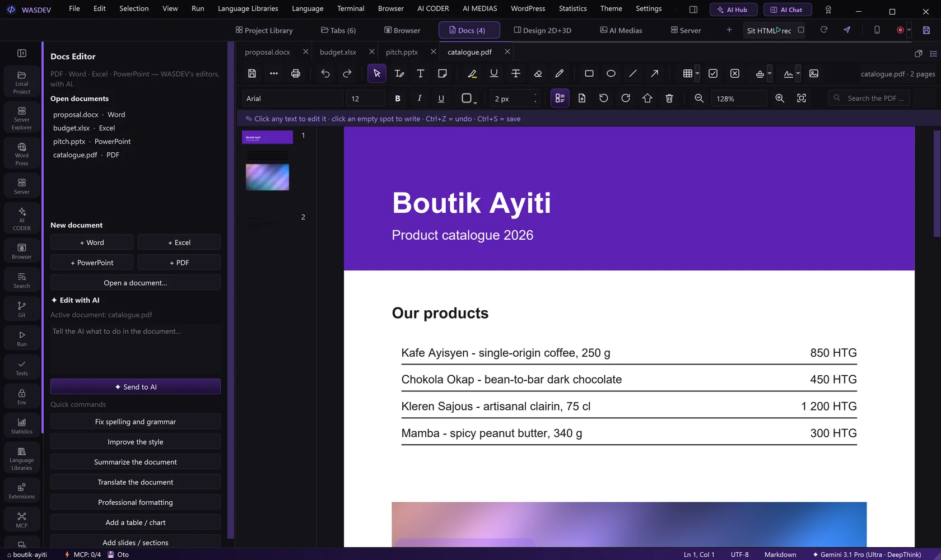This screenshot has height=560, width=941.
Task: Switch to the Design 2D+3D tab
Action: pyautogui.click(x=543, y=30)
